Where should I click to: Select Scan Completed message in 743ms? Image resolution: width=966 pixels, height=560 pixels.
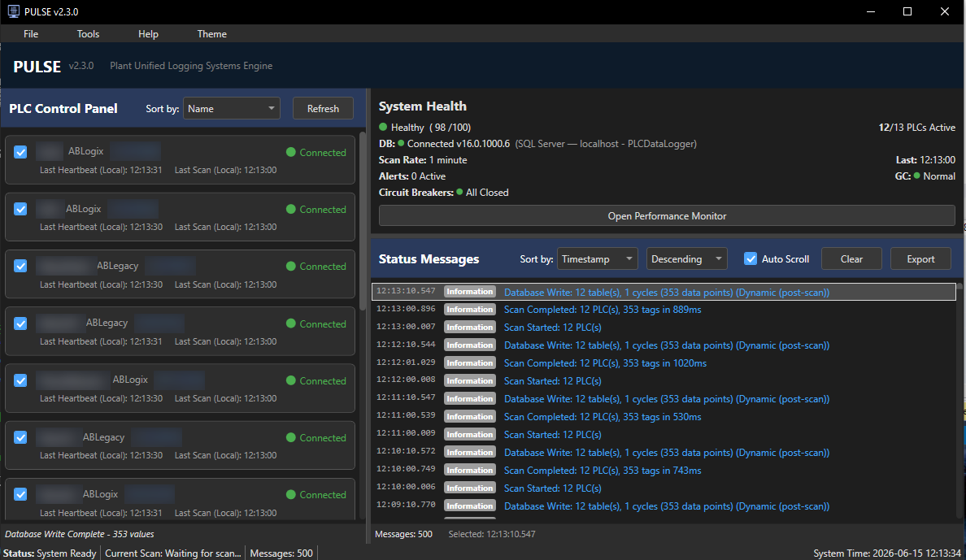click(664, 470)
